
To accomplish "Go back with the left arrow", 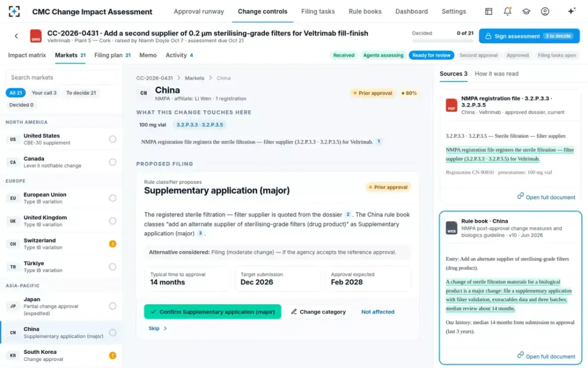I will coord(16,36).
